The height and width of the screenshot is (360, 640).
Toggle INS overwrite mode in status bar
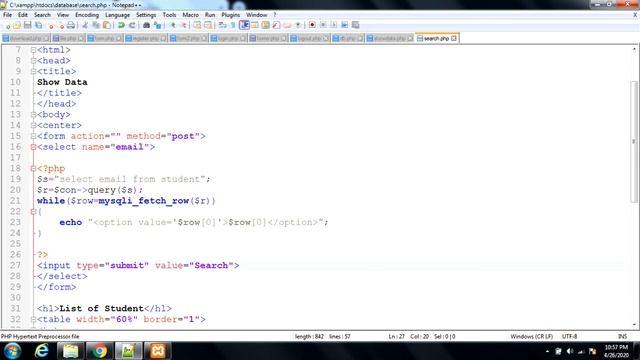click(x=622, y=337)
